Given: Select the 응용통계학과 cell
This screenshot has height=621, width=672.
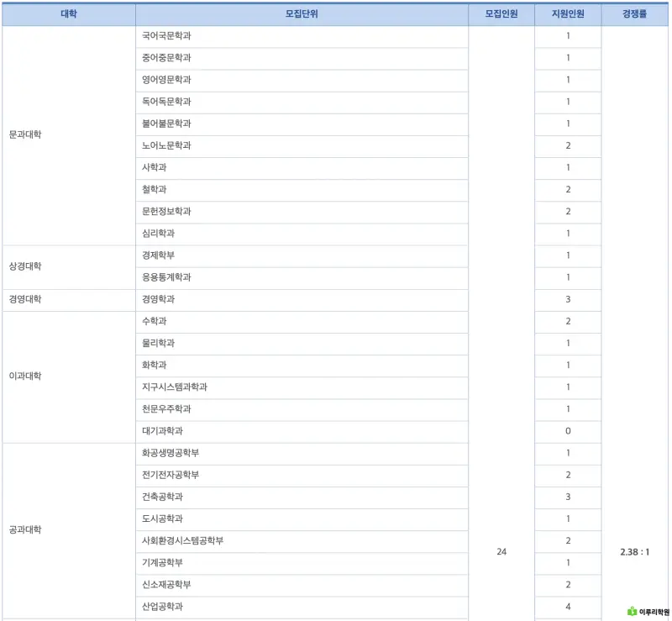Looking at the screenshot, I should 302,277.
